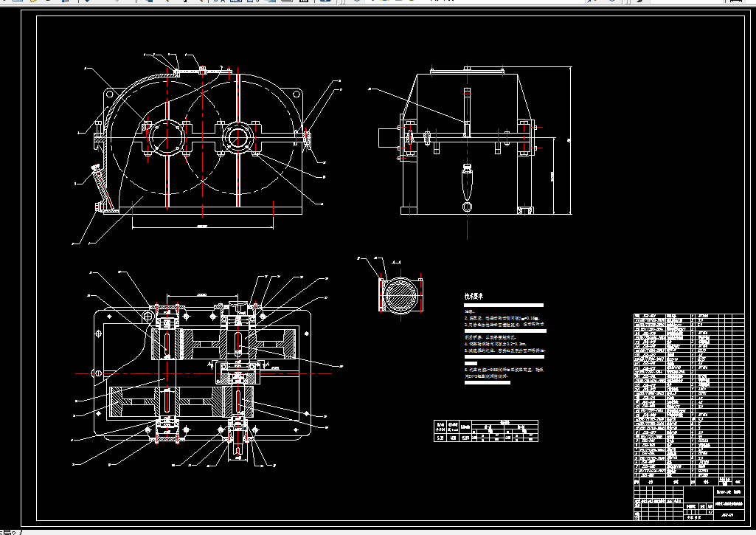Select the circular A-A cross-section view
This screenshot has width=756, height=535.
pos(401,295)
